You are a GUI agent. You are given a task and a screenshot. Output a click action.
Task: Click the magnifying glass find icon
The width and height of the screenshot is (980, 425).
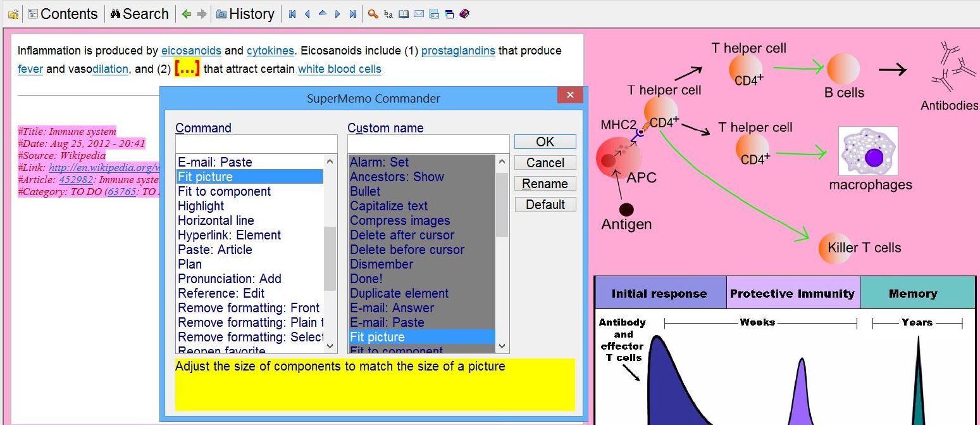(x=373, y=14)
